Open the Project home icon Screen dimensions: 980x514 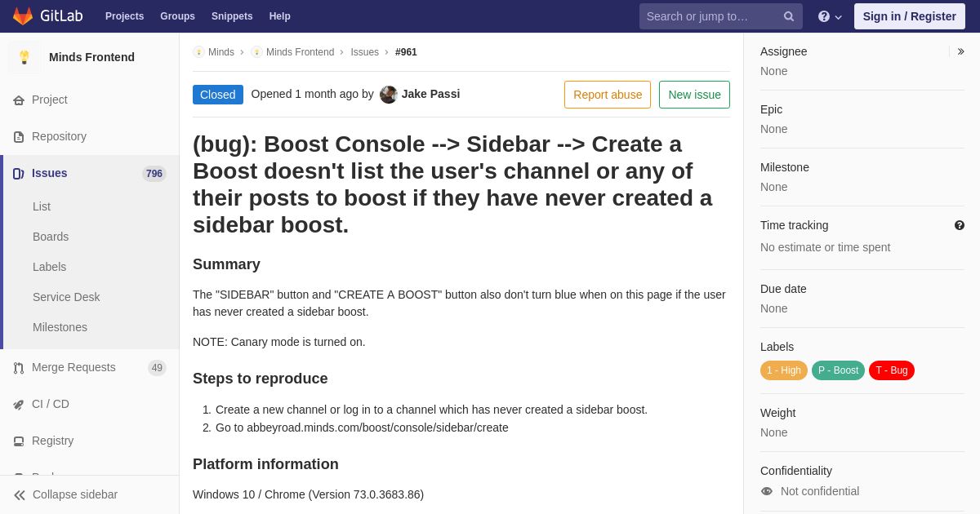coord(19,100)
